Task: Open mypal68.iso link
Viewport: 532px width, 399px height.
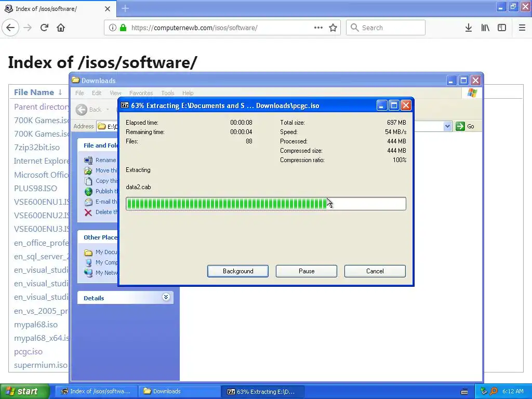Action: pyautogui.click(x=36, y=325)
